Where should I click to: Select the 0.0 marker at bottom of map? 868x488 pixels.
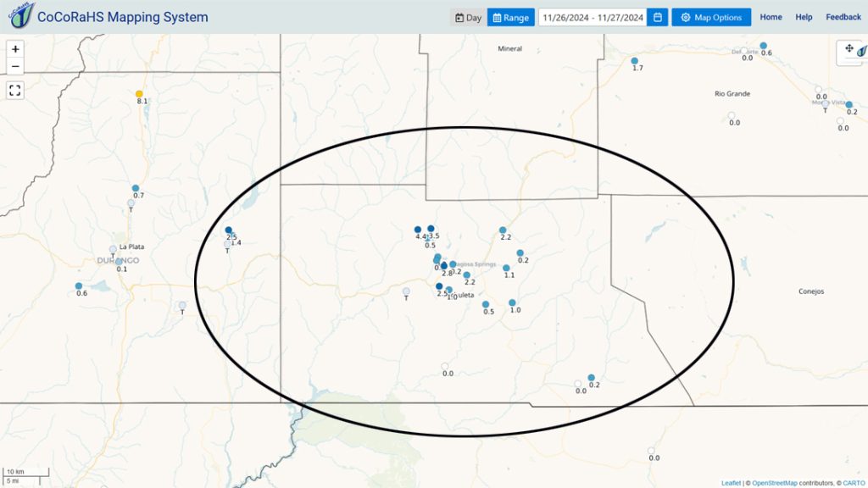tap(651, 451)
